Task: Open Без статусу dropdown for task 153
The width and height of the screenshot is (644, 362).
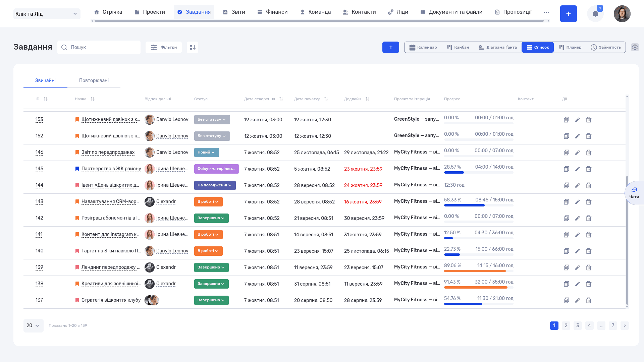Action: pyautogui.click(x=212, y=120)
